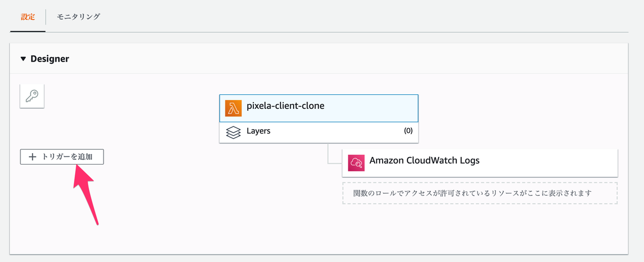Image resolution: width=644 pixels, height=262 pixels.
Task: Switch to the 設定 tab
Action: tap(28, 17)
